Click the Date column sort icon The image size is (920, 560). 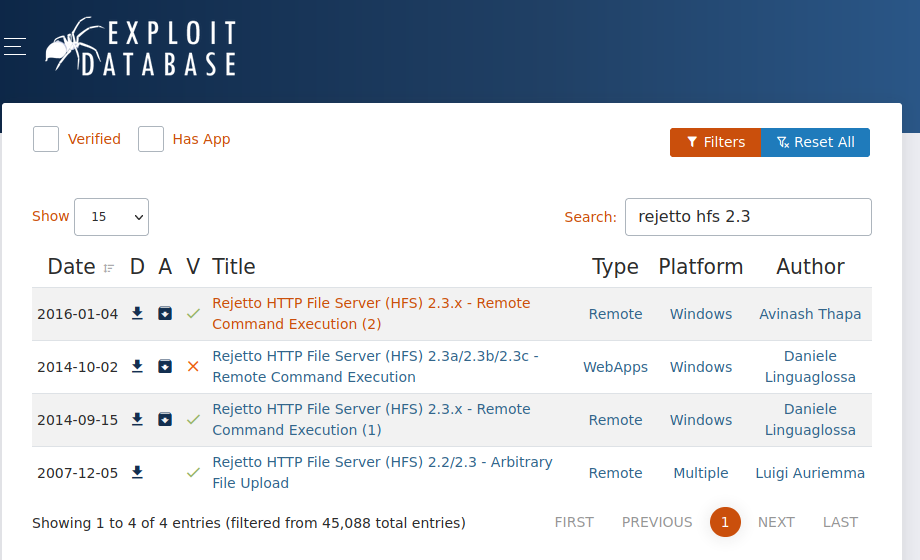(109, 268)
